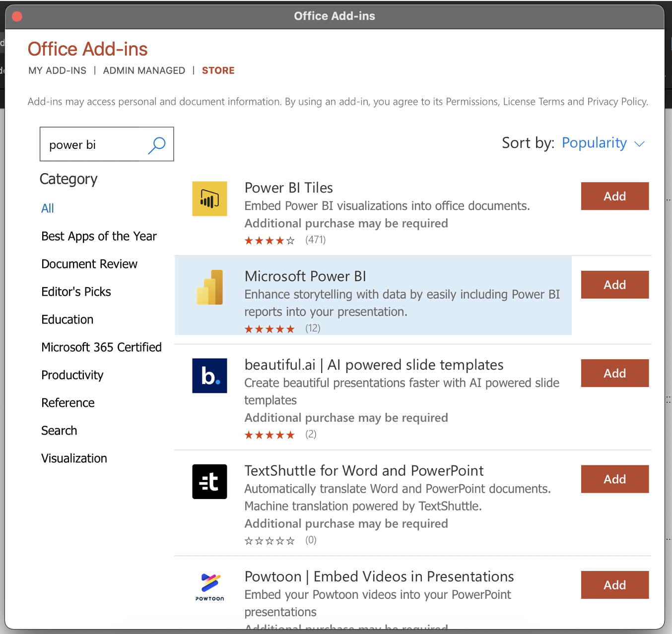Open beautiful.ai AI powered slide templates title

pos(374,365)
